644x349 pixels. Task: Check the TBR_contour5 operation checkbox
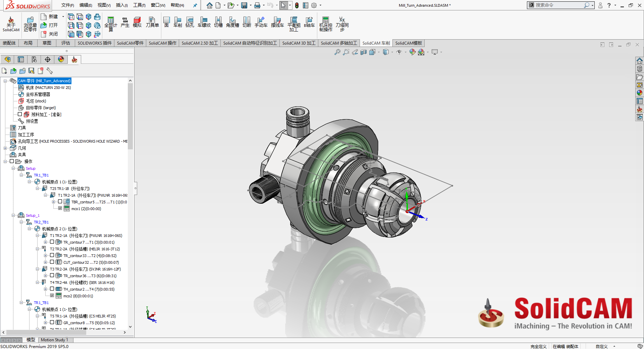point(60,202)
